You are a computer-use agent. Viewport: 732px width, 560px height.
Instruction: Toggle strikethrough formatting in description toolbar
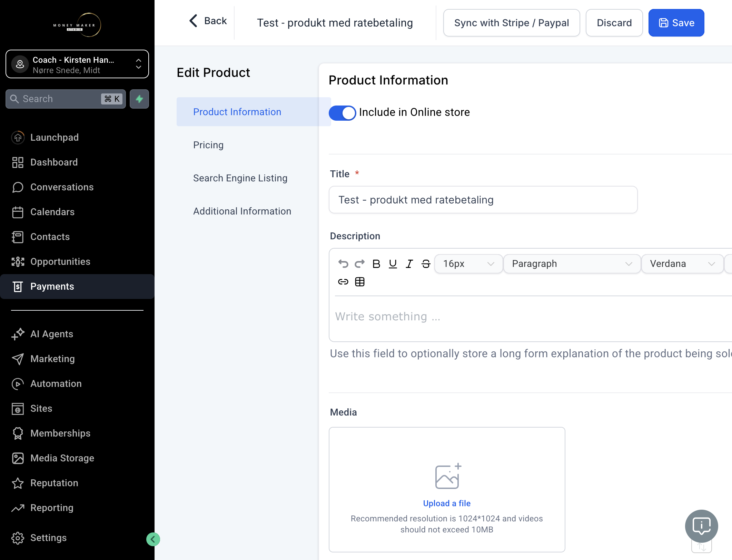(x=426, y=264)
